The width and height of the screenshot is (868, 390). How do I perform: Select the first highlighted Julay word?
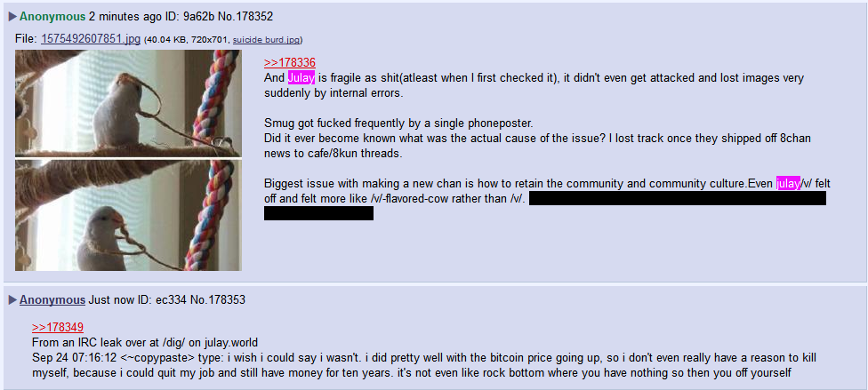(x=301, y=78)
